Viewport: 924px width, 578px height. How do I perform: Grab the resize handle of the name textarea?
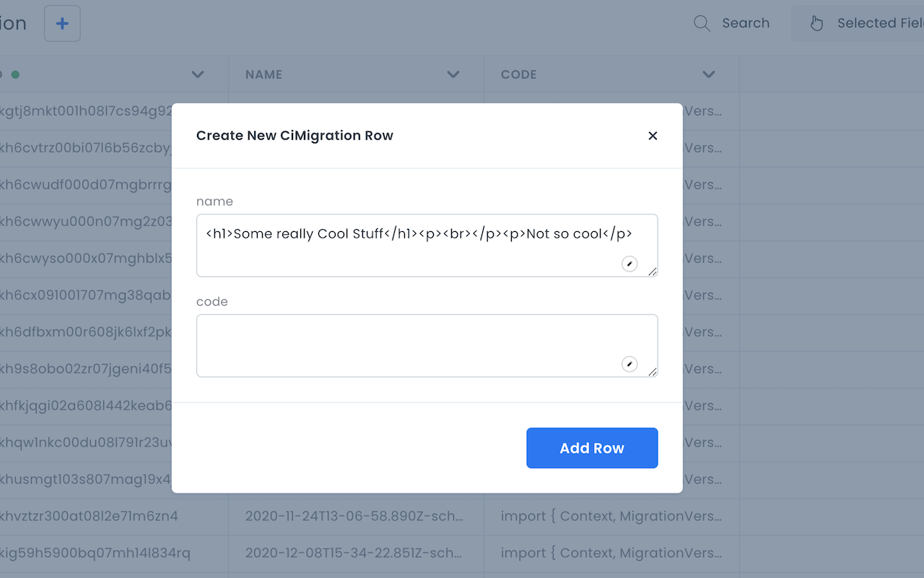coord(653,272)
